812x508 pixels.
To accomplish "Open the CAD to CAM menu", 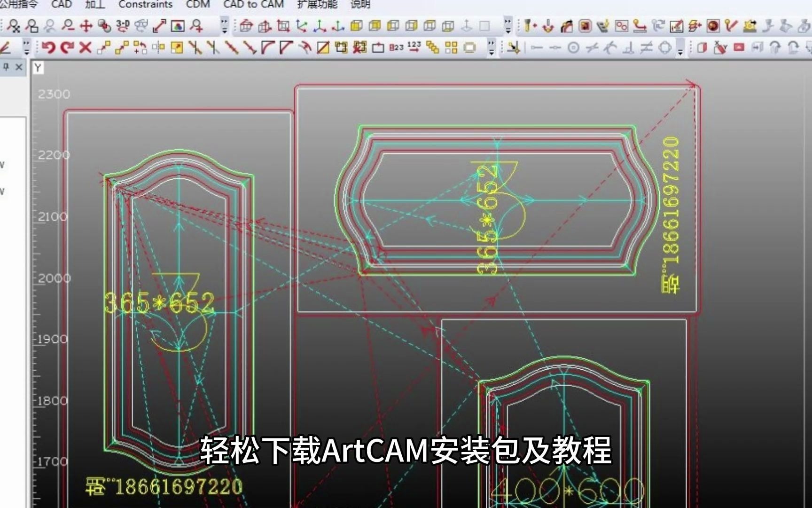I will (254, 5).
